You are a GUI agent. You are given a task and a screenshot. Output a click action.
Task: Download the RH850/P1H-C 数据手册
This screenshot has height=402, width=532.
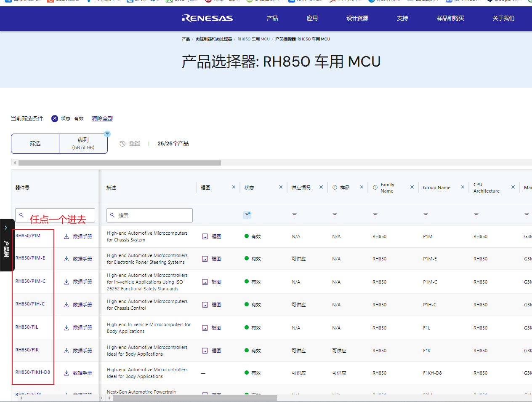[x=78, y=305]
